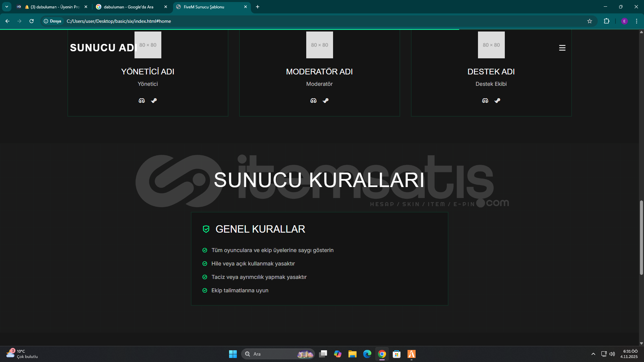
Task: Show hidden system tray icons
Action: (x=593, y=354)
